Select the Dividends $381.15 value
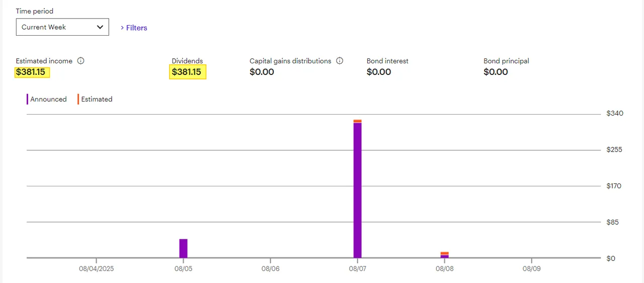This screenshot has width=644, height=283. pyautogui.click(x=187, y=72)
